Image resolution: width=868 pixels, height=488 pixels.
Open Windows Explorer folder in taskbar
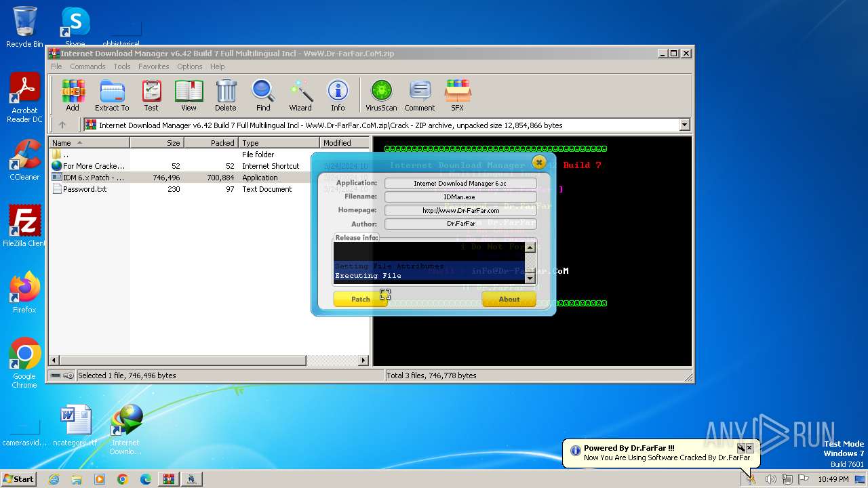point(77,479)
